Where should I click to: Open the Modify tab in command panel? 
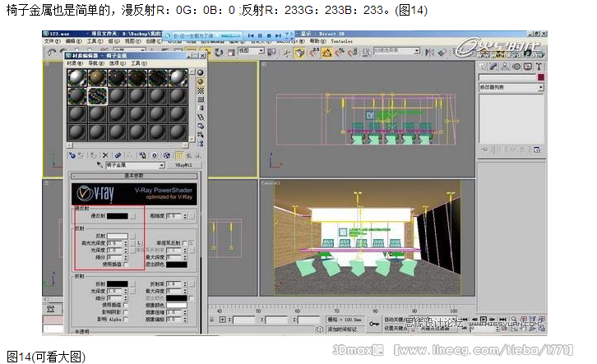pyautogui.click(x=493, y=67)
